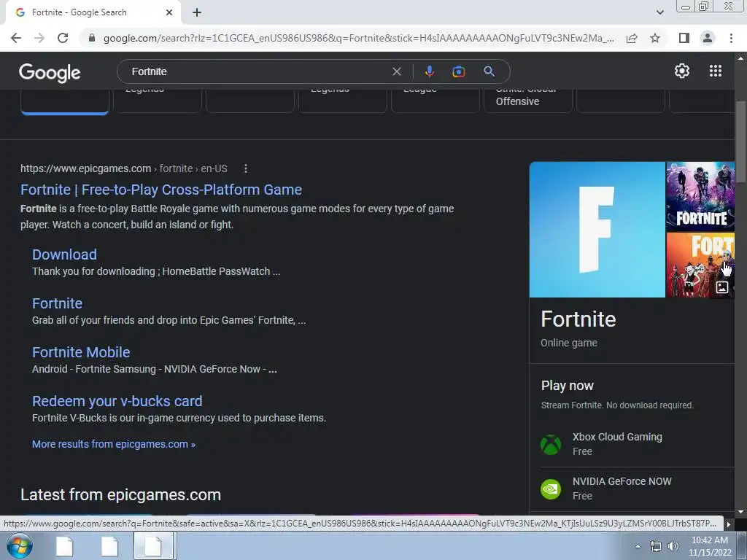Click the browser address bar URL
Image resolution: width=747 pixels, height=560 pixels.
(358, 38)
